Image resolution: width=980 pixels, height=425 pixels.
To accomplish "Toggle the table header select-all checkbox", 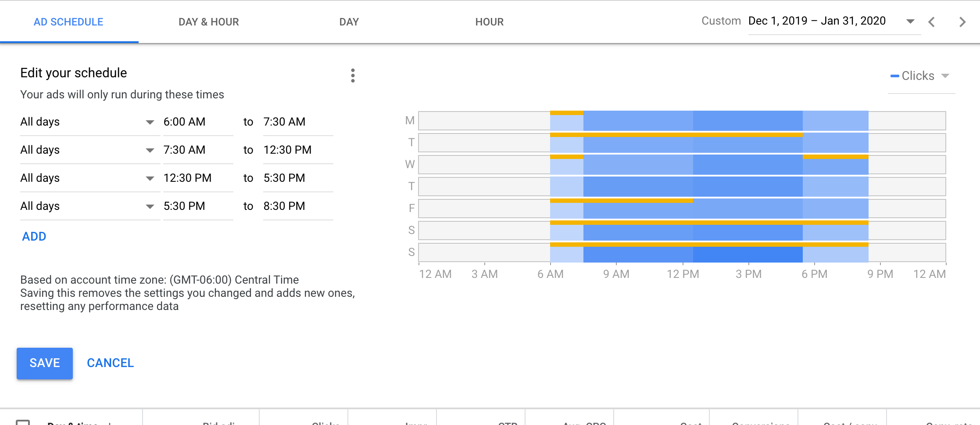I will [23, 422].
